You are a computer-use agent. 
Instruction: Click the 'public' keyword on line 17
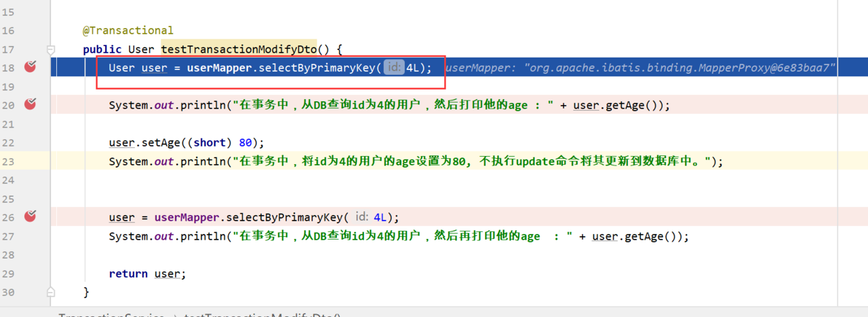102,50
